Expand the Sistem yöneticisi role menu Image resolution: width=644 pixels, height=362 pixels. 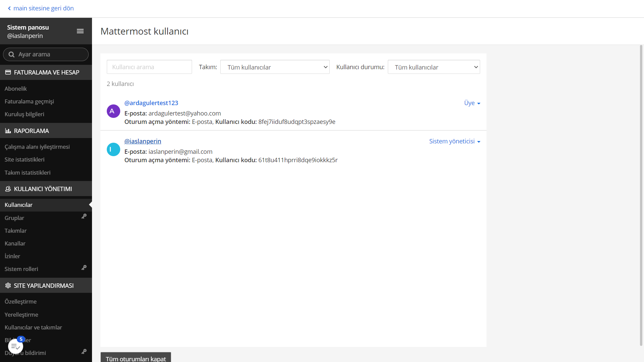tap(454, 141)
